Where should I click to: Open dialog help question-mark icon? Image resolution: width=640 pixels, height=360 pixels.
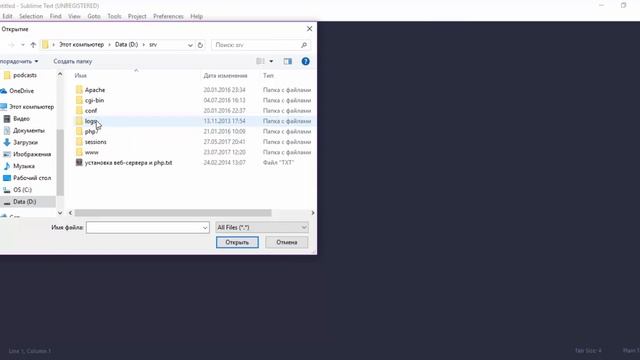point(305,61)
